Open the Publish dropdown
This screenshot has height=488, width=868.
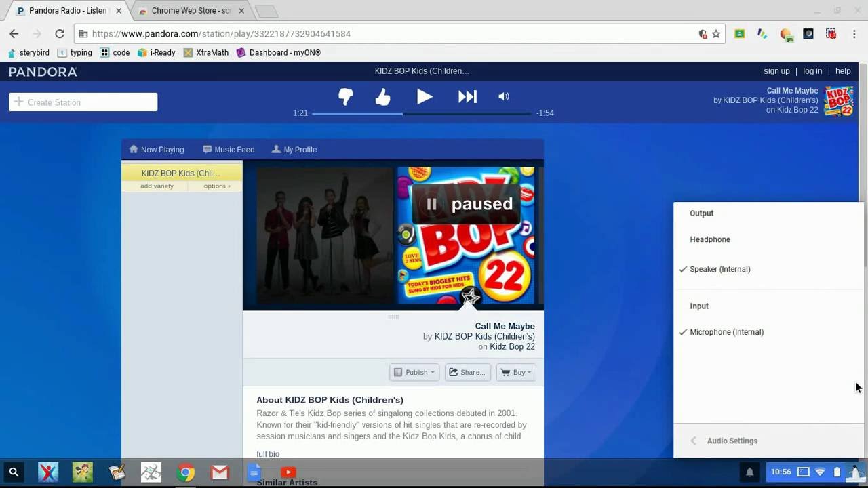coord(414,372)
